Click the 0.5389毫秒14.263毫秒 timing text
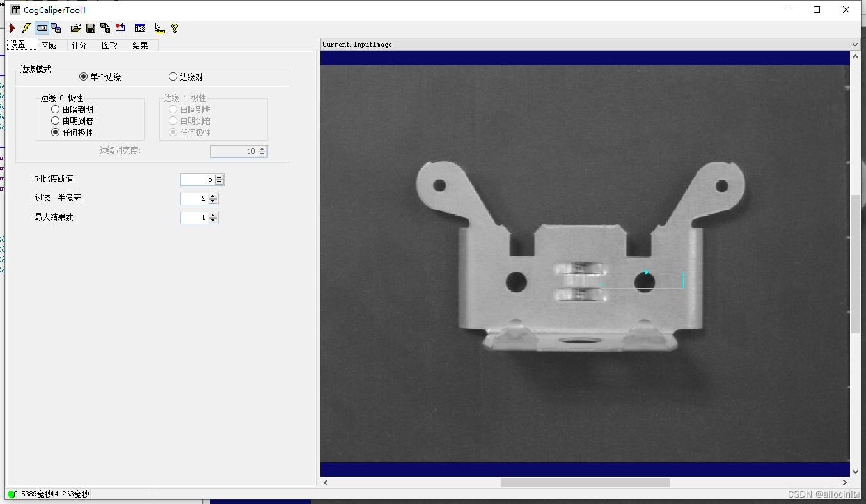 point(52,494)
